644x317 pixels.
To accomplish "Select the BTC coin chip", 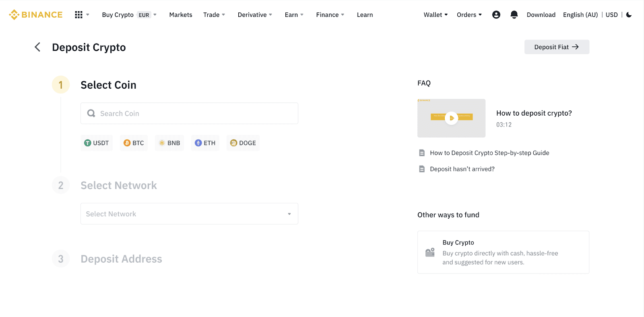I will [x=134, y=143].
